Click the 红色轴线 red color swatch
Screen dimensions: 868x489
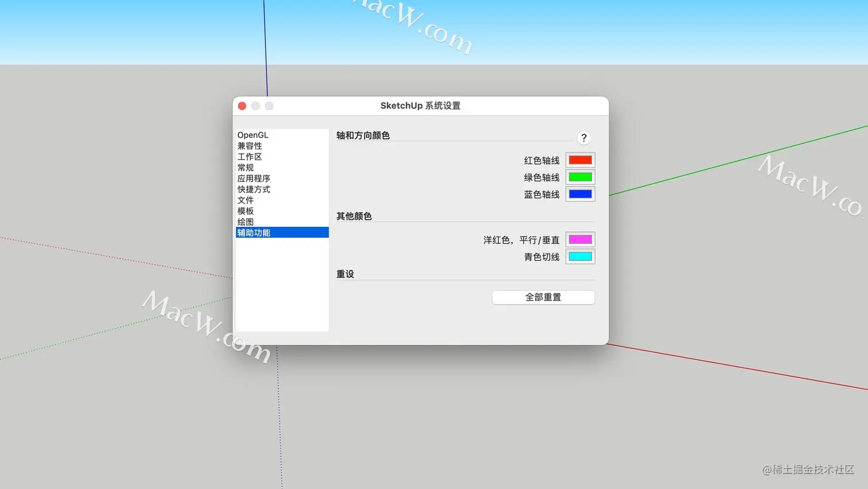[580, 160]
